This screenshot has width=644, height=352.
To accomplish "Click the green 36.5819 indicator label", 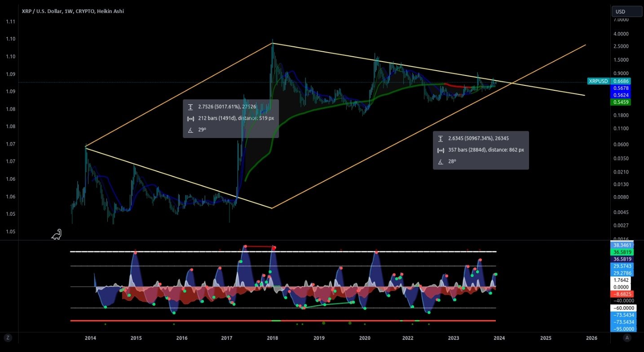I will point(622,252).
